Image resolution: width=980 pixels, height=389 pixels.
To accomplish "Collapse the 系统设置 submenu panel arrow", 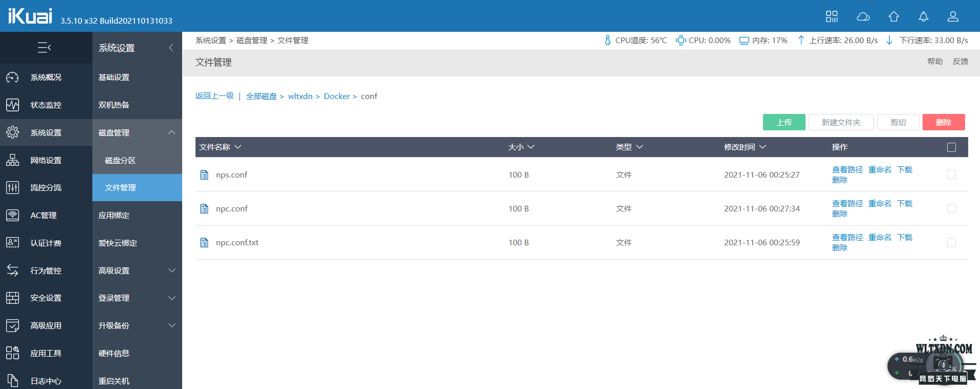I will [171, 48].
